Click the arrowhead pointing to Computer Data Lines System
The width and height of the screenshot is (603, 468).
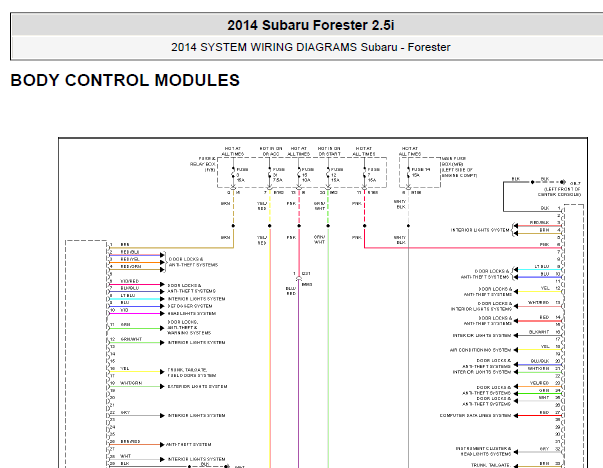click(516, 415)
